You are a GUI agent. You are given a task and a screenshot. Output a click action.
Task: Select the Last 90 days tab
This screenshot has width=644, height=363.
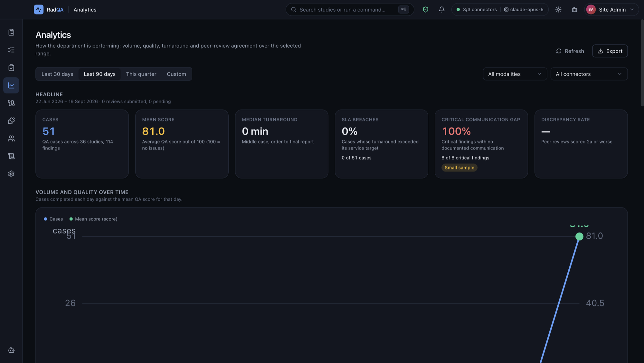click(99, 74)
